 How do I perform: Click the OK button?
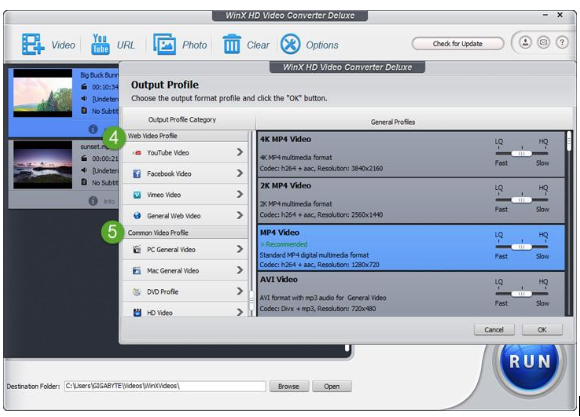542,329
